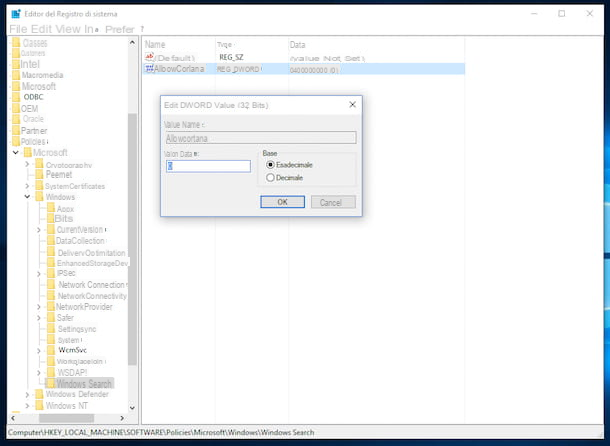Expand the SystemCertificates key

coord(27,186)
